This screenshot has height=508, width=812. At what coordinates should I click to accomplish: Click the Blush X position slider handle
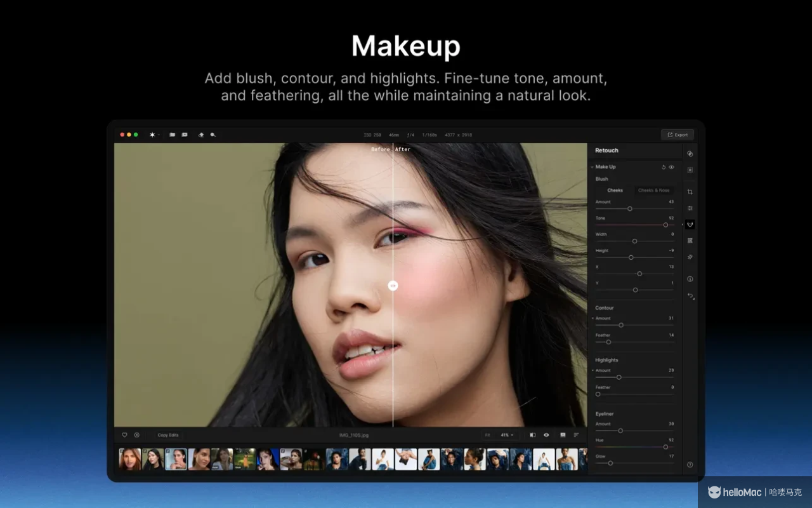(639, 274)
